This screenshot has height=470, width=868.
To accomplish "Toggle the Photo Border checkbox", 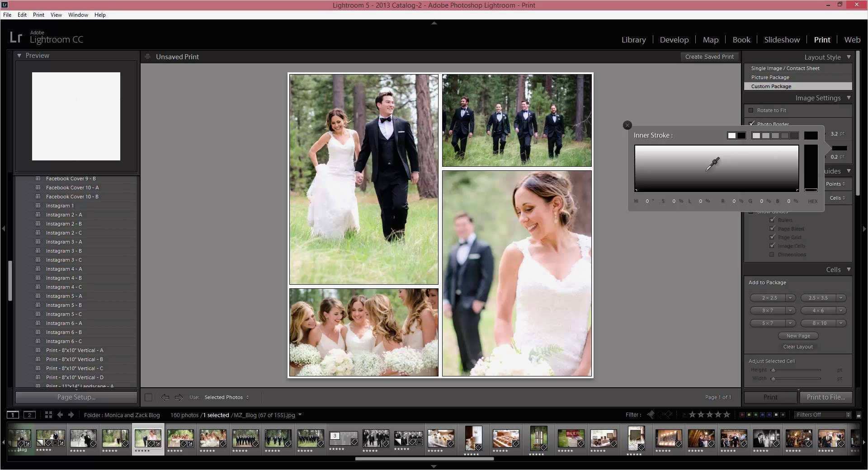I will (x=752, y=124).
